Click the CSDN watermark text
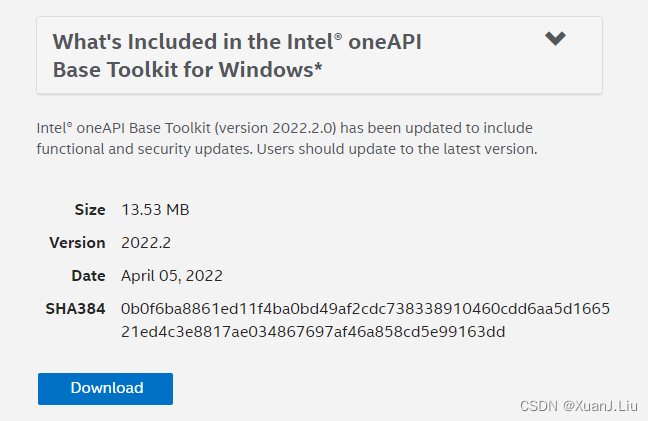The height and width of the screenshot is (421, 653). [540, 405]
